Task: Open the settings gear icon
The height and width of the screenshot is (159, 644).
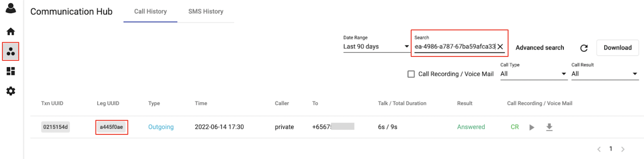Action: click(x=11, y=91)
